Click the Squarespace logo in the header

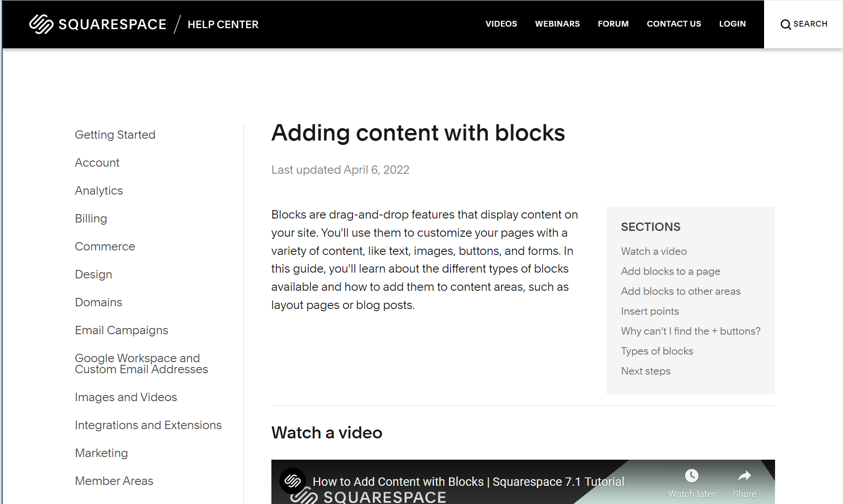coord(98,24)
